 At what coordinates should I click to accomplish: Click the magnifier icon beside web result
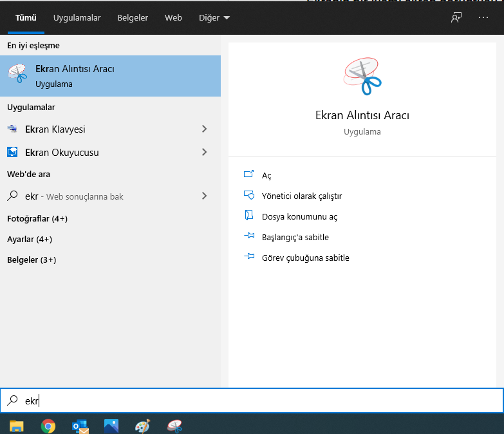pyautogui.click(x=12, y=196)
